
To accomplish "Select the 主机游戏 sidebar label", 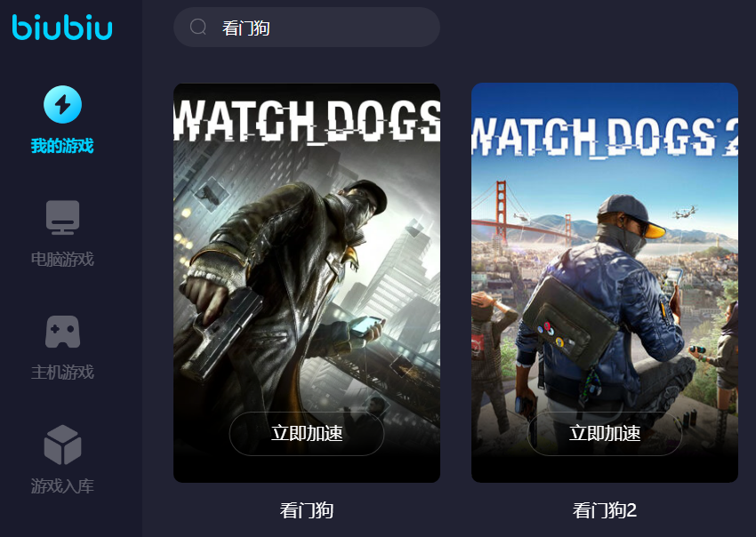I will [62, 373].
